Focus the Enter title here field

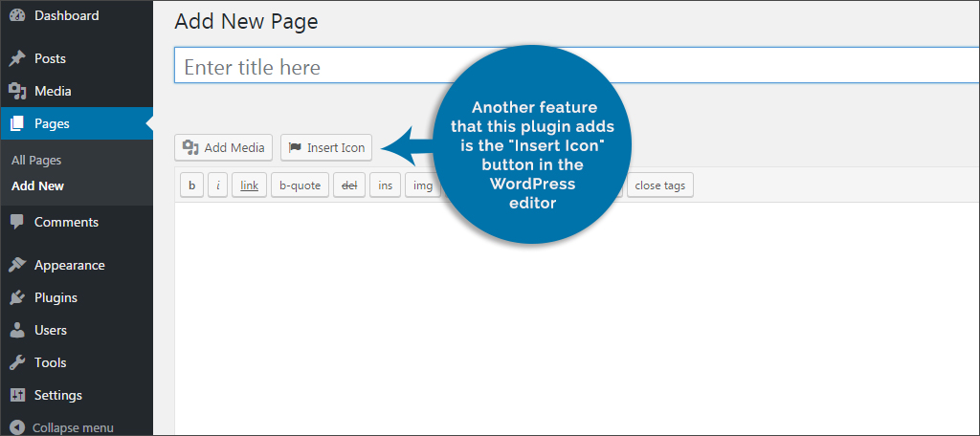pyautogui.click(x=577, y=66)
